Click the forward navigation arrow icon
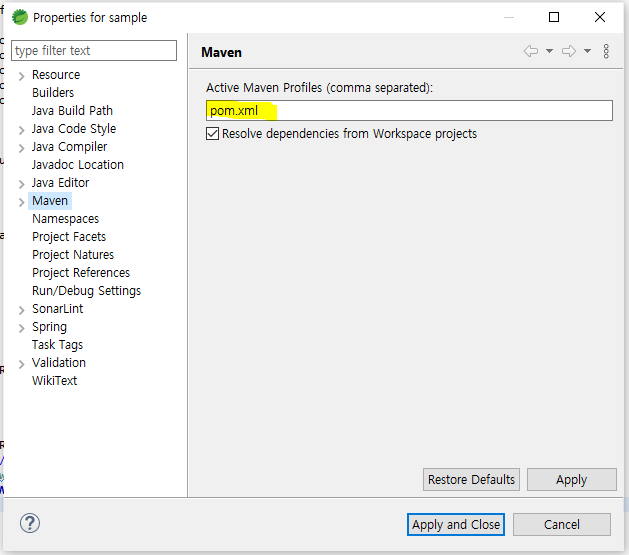629x555 pixels. pos(569,51)
